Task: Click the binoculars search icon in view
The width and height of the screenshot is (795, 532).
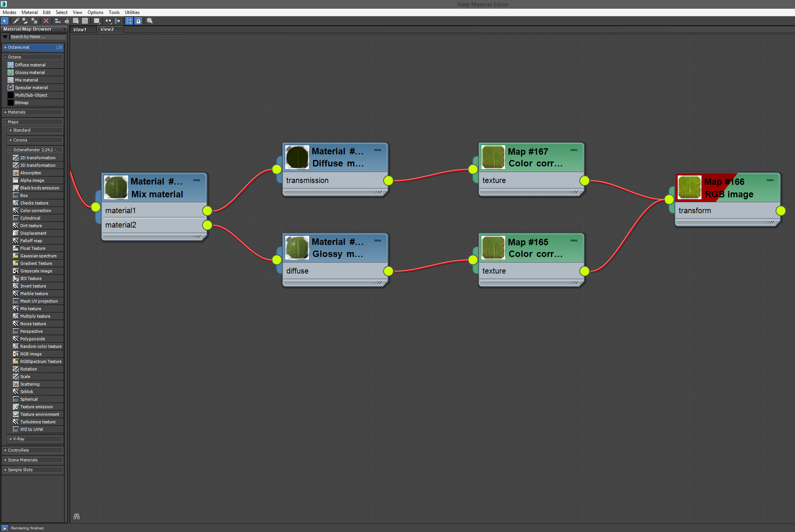Action: (x=77, y=516)
